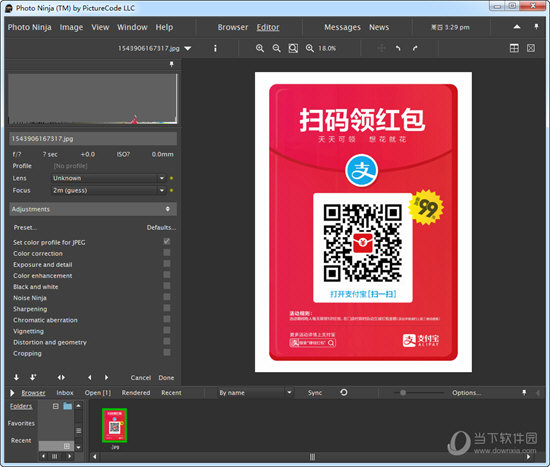Pin the top menu bar
The image size is (550, 467).
click(x=536, y=27)
